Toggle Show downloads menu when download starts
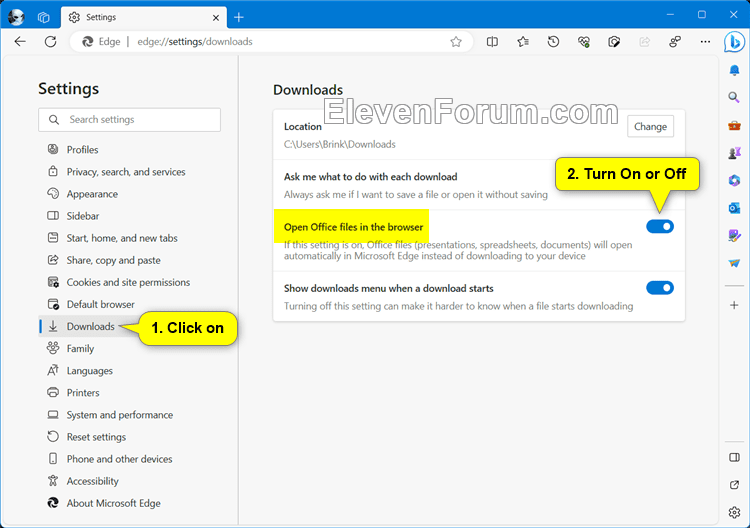The image size is (750, 528). [660, 287]
